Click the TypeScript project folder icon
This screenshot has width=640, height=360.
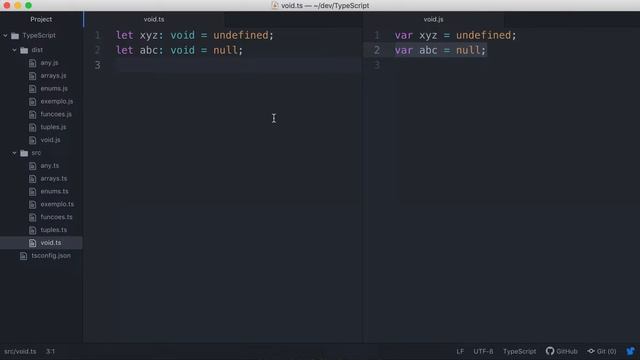[x=15, y=36]
